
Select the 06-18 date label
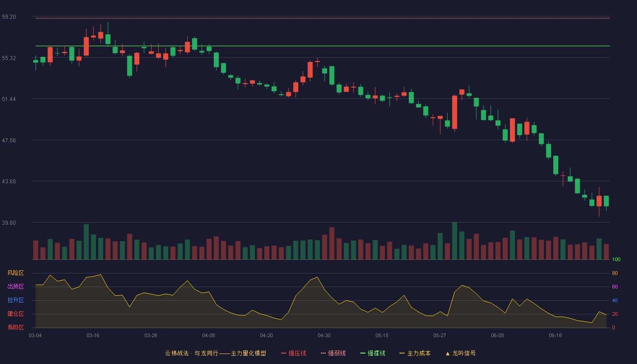click(x=555, y=335)
